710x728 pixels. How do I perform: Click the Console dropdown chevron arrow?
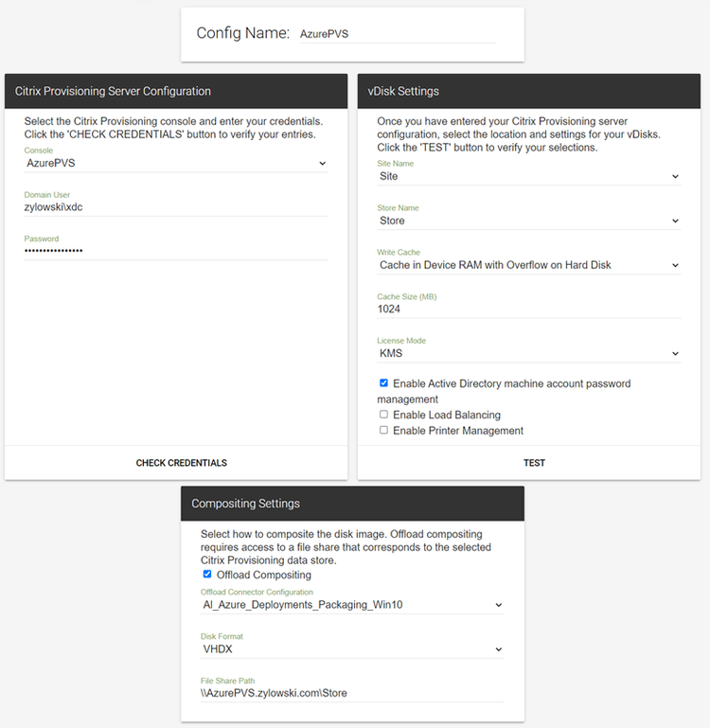pyautogui.click(x=322, y=164)
